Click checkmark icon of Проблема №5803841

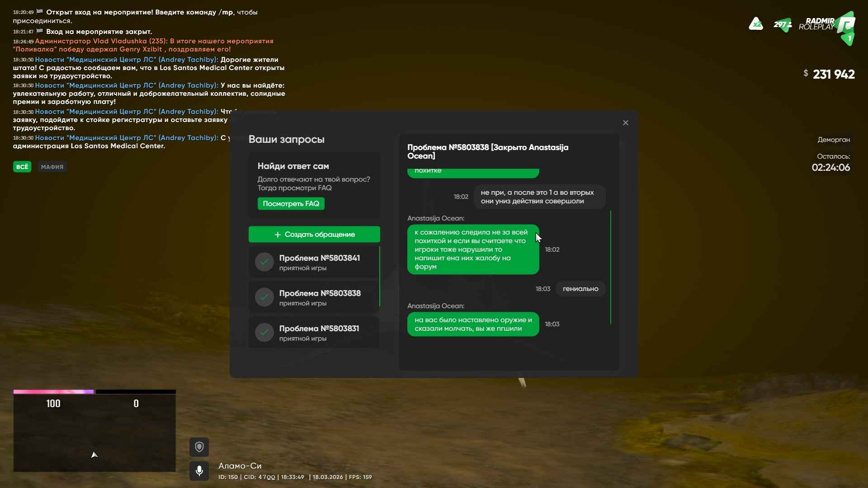264,262
